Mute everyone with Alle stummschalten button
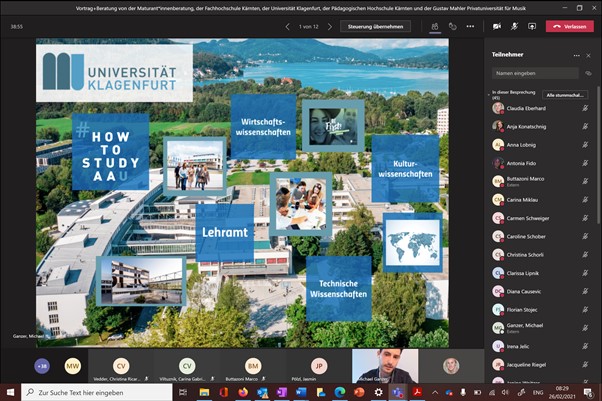 click(x=565, y=95)
